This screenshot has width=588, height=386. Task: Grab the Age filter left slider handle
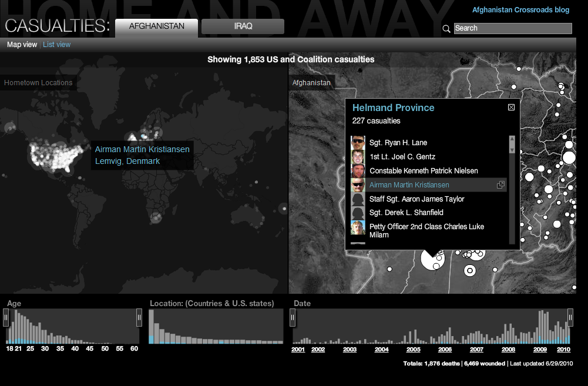tap(6, 318)
